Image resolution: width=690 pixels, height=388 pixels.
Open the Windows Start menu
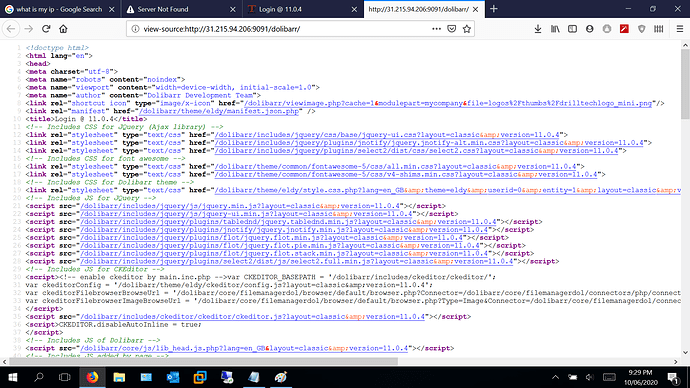tap(13, 377)
